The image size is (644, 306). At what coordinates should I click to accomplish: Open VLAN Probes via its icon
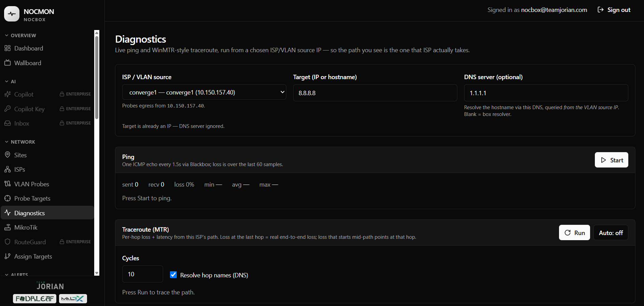(8, 184)
